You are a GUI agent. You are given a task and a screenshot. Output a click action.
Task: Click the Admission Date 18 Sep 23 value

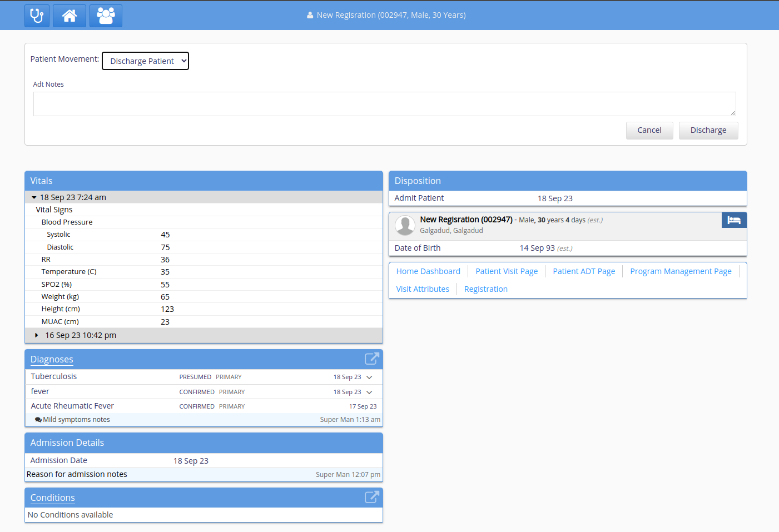pos(191,461)
